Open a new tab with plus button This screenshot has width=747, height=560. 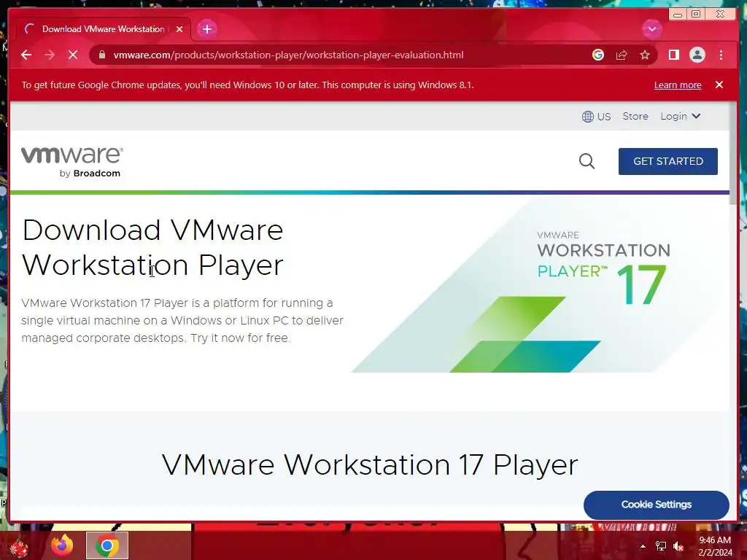click(x=206, y=29)
